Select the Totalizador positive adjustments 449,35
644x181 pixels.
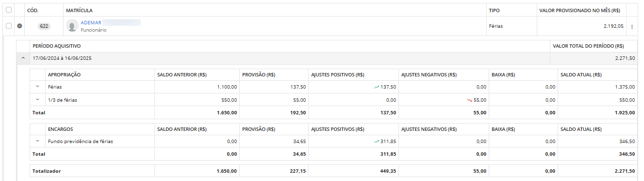[x=388, y=171]
